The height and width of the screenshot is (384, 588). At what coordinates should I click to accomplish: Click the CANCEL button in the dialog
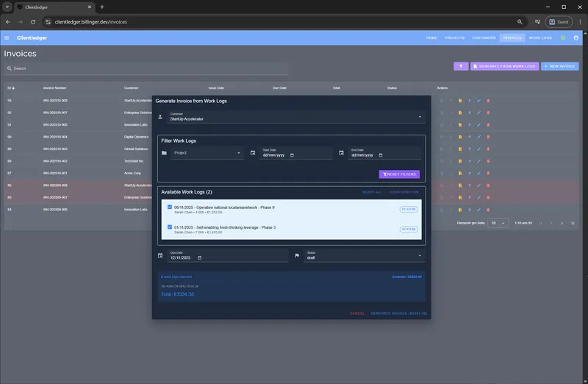coord(357,313)
